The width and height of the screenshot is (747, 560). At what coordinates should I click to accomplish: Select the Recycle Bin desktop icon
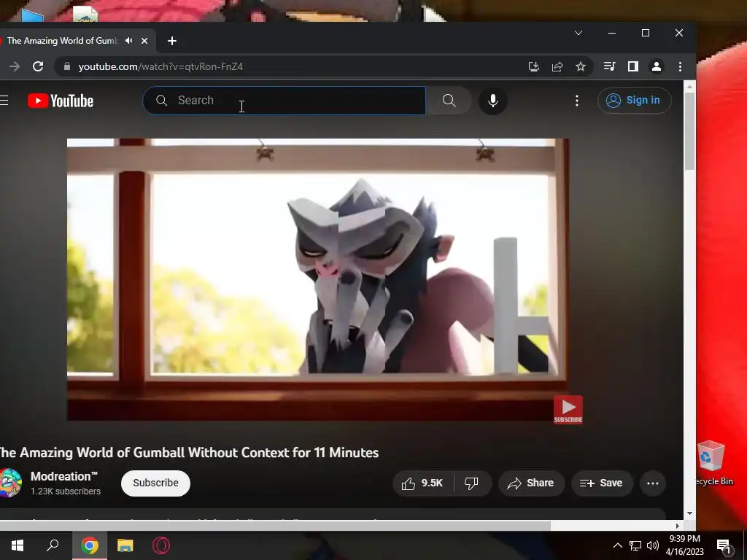coord(712,463)
